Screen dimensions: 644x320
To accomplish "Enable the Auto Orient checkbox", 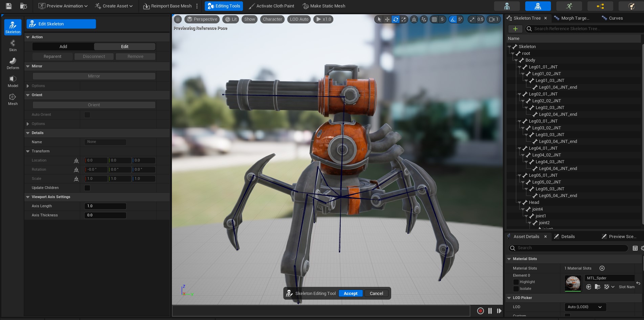I will point(87,115).
